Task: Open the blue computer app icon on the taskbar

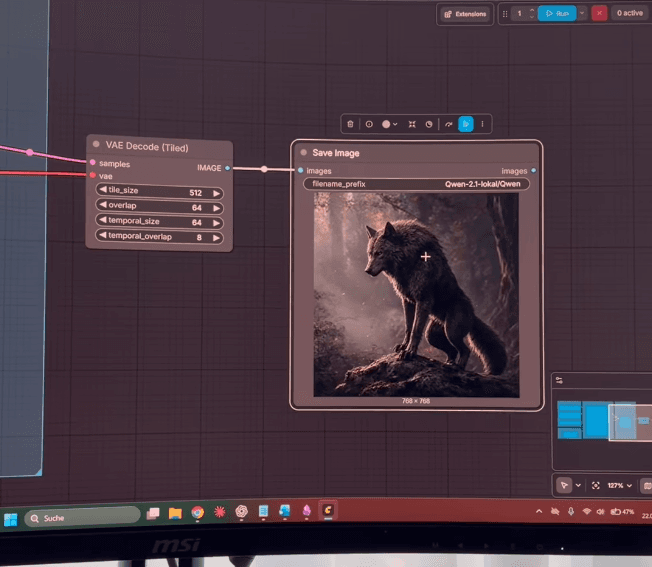Action: tap(285, 510)
